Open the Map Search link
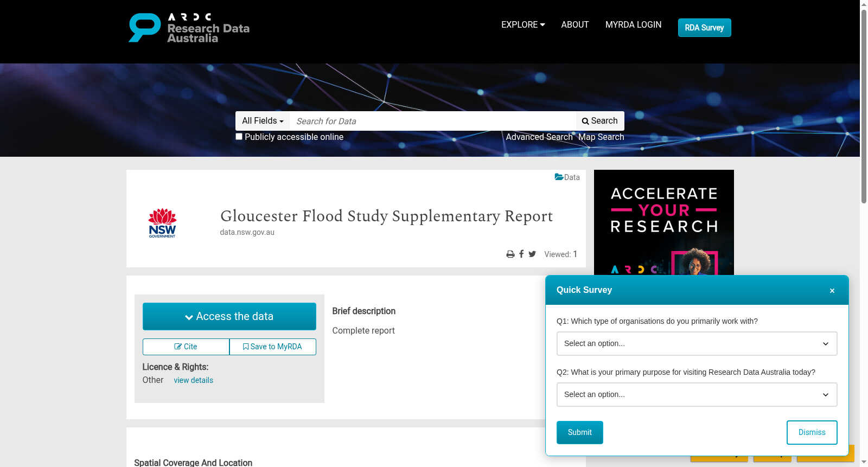868x467 pixels. point(601,137)
